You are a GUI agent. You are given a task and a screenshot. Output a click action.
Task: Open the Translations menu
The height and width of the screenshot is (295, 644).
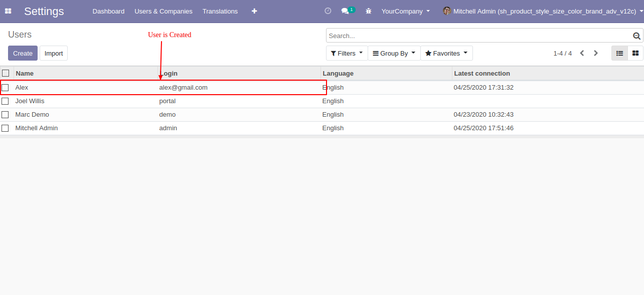220,11
